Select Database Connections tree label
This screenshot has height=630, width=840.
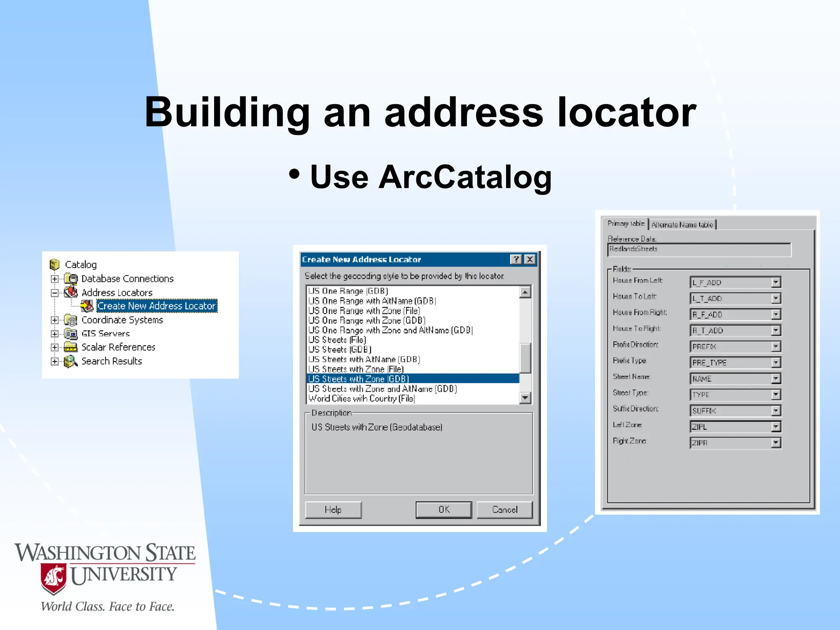(x=128, y=279)
